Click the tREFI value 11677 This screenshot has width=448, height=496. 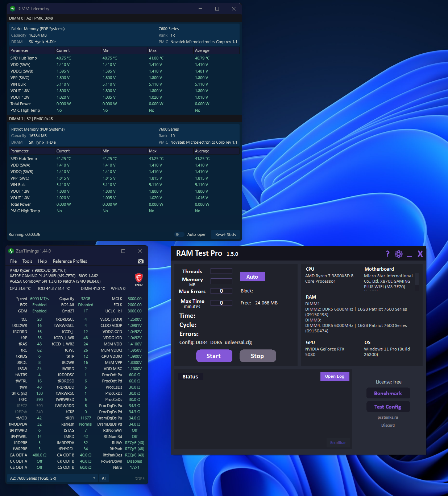[x=86, y=418]
